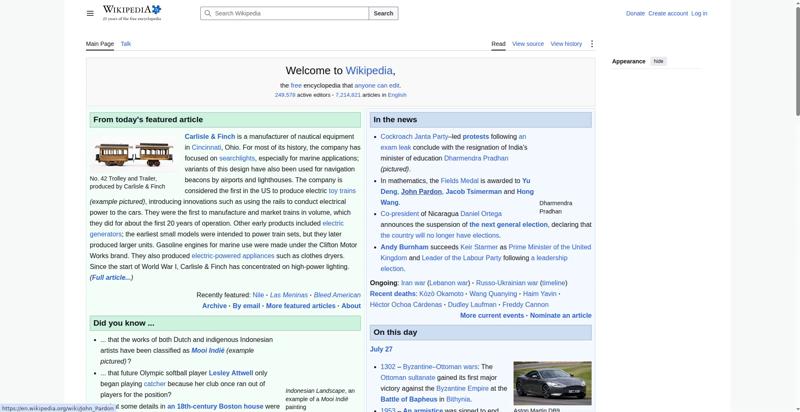Image resolution: width=800 pixels, height=412 pixels.
Task: Follow the Cincinnati link
Action: click(x=206, y=147)
